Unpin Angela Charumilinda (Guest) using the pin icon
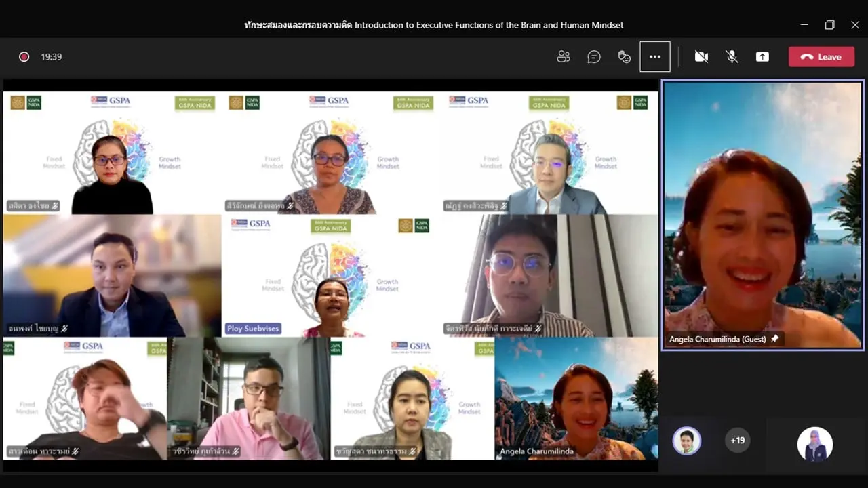This screenshot has width=868, height=488. [x=774, y=339]
